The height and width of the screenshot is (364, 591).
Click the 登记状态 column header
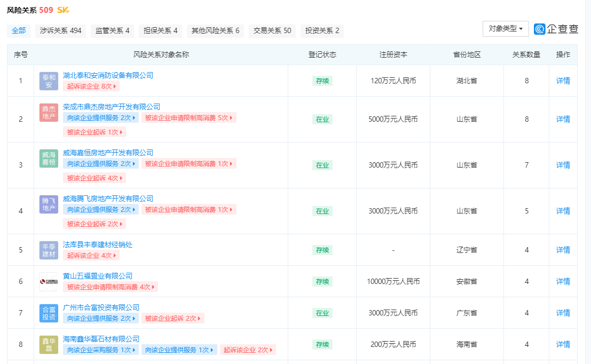pyautogui.click(x=322, y=55)
